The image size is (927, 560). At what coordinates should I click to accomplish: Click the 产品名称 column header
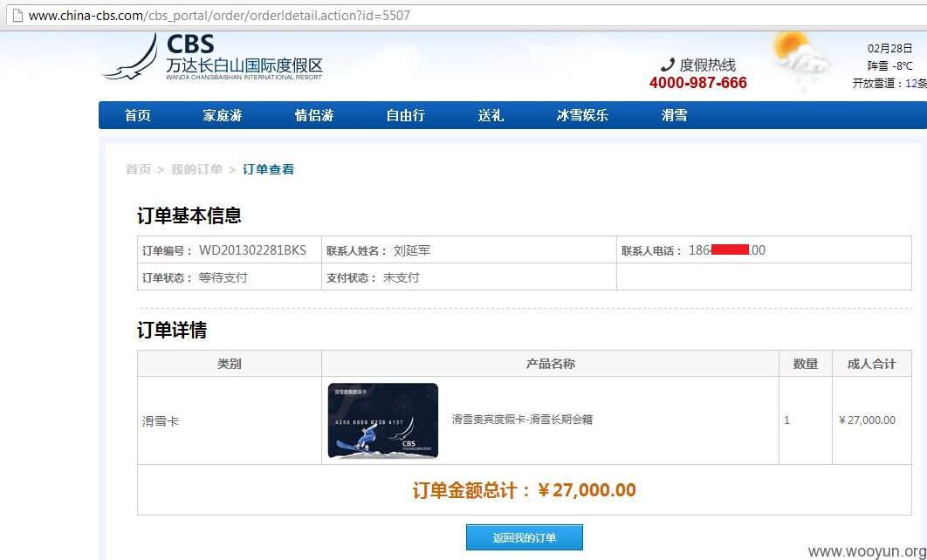[x=551, y=364]
